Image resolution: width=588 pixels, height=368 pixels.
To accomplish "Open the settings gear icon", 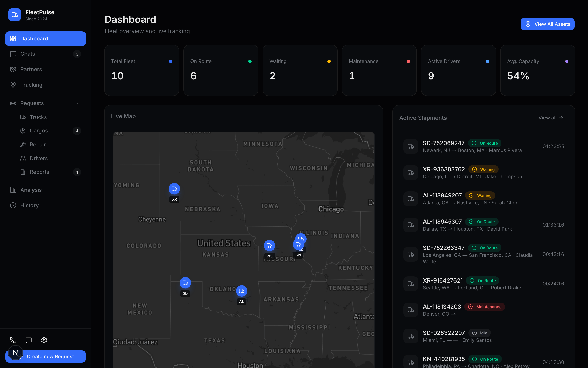I will pos(44,340).
